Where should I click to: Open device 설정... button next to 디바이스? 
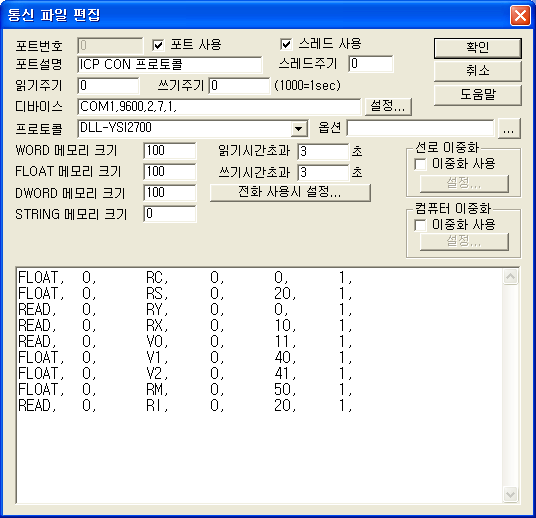click(388, 106)
